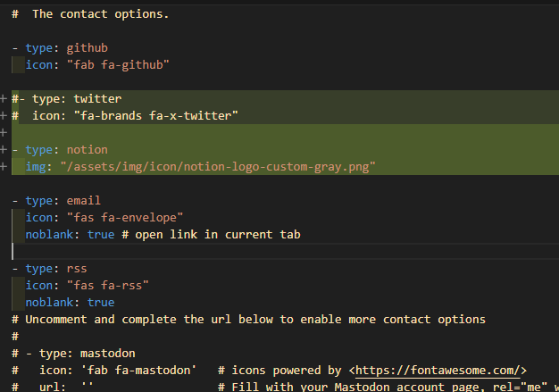Click the "fab fa-github" icon string
559x392 pixels.
[114, 64]
